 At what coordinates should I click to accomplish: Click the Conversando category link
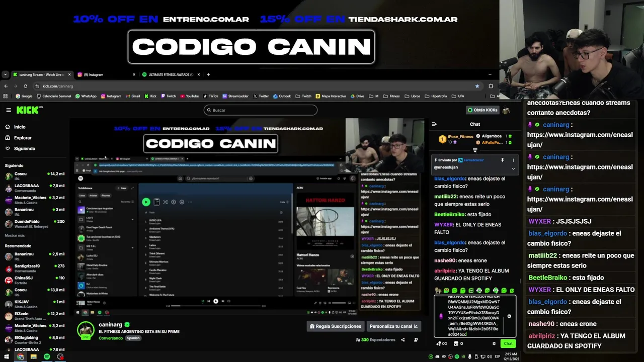111,338
